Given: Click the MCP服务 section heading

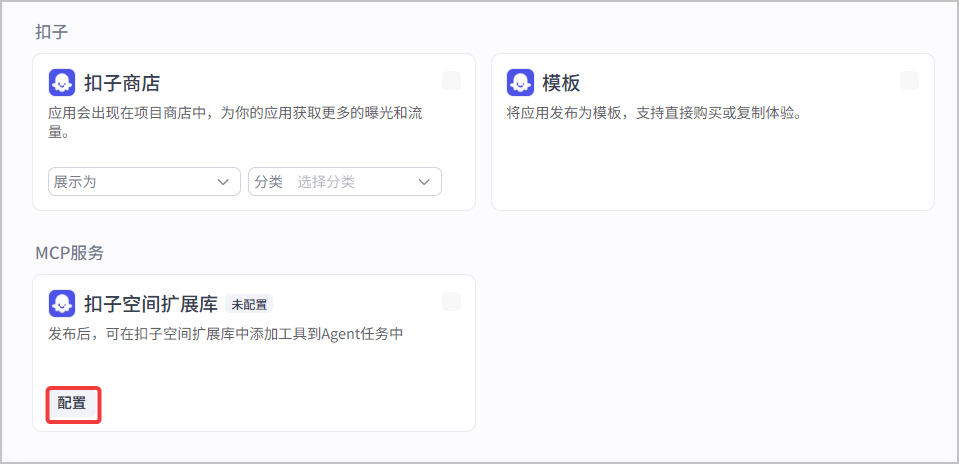Looking at the screenshot, I should [70, 253].
